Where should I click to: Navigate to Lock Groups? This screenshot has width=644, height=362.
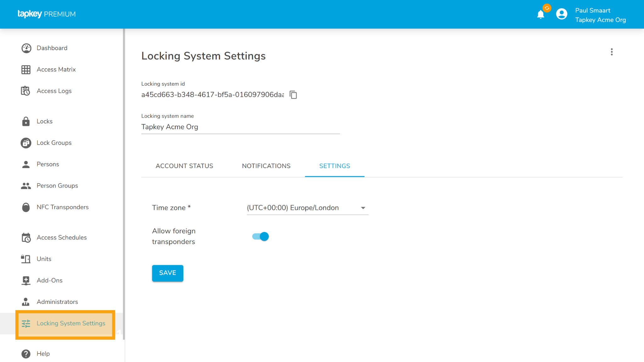54,143
